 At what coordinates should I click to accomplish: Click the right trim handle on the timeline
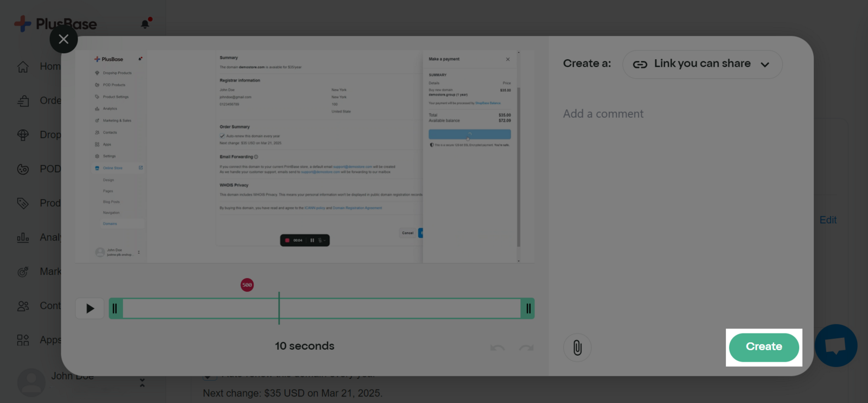pyautogui.click(x=528, y=308)
